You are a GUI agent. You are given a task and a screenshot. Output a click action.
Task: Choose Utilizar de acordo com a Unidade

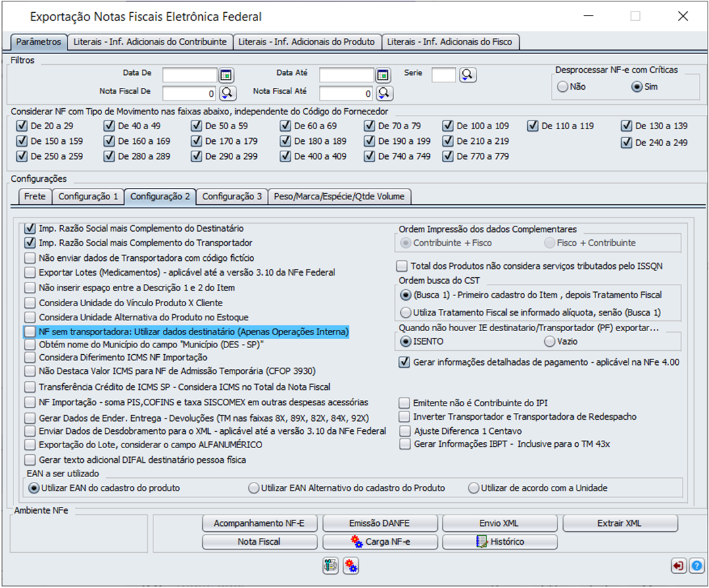(x=473, y=488)
